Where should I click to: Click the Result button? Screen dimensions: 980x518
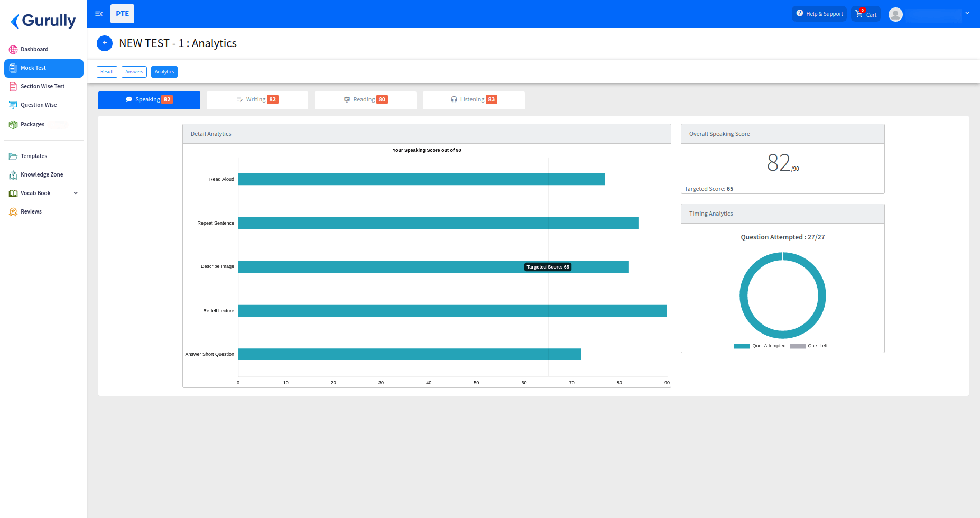point(107,72)
